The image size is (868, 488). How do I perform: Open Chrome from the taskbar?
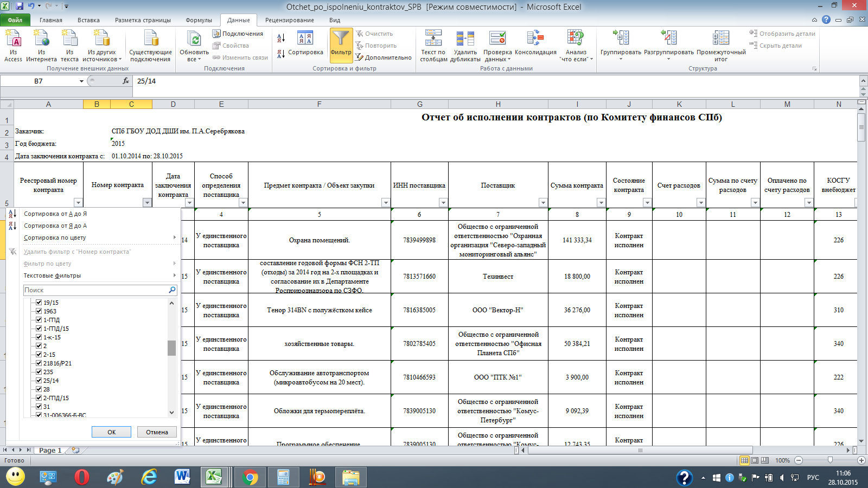click(x=250, y=477)
